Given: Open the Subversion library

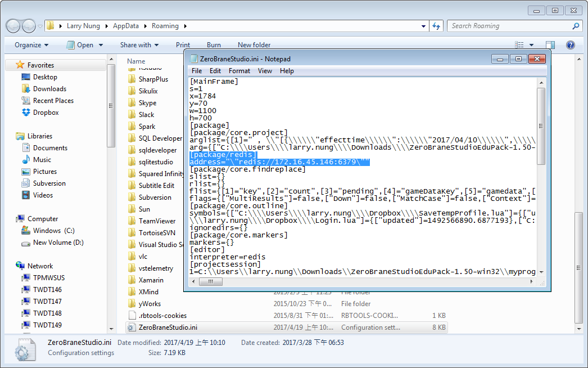Looking at the screenshot, I should point(49,183).
